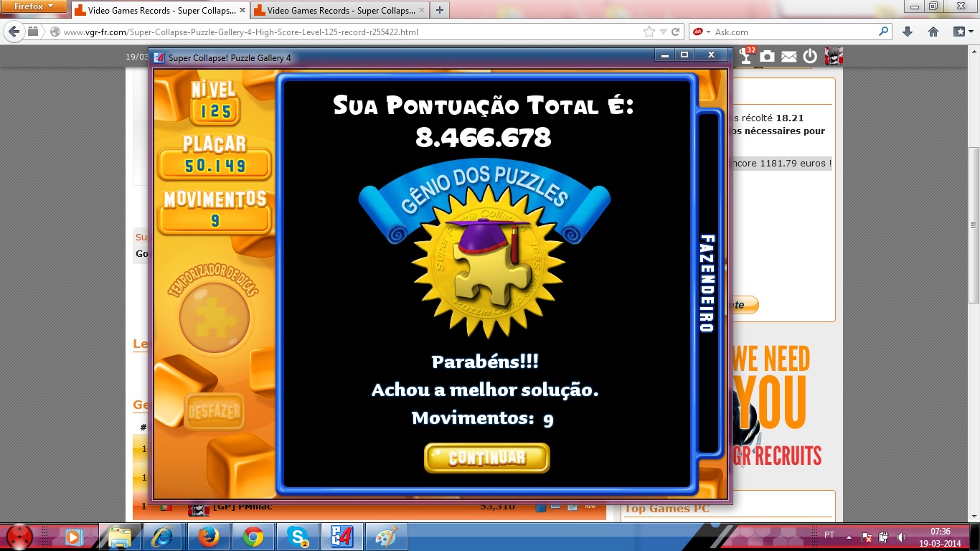Screen dimensions: 980x551
Task: Expand the URL history dropdown arrow
Action: 663,32
